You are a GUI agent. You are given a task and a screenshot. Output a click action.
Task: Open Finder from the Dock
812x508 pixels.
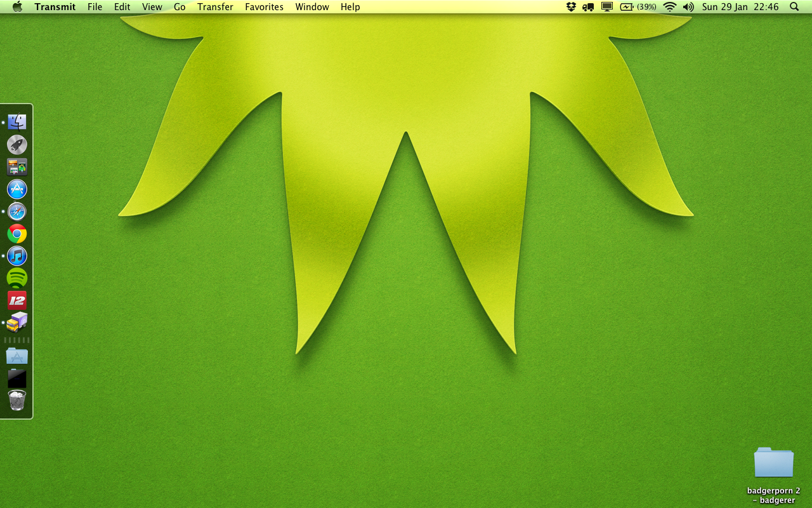click(x=17, y=122)
